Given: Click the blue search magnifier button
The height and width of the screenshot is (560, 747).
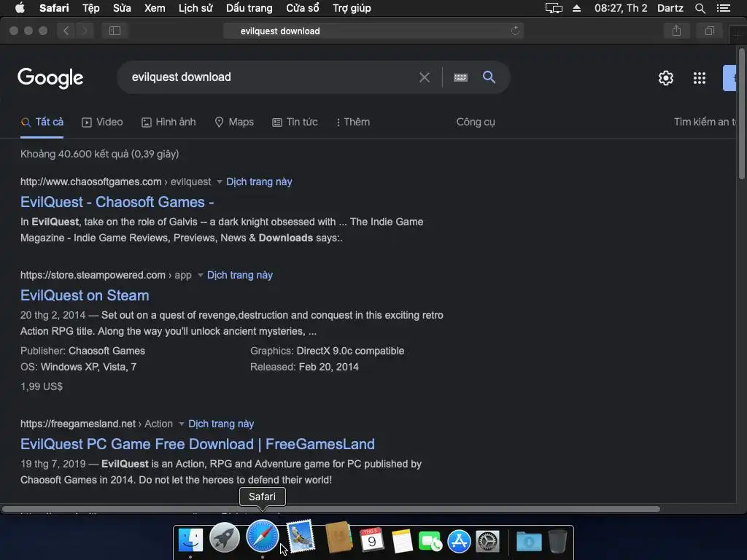Looking at the screenshot, I should [489, 77].
